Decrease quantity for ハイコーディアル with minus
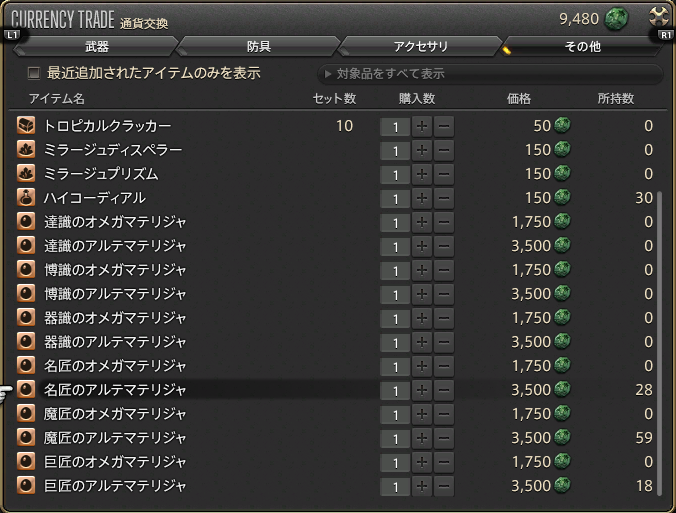Screen dimensions: 676x513 click(444, 198)
